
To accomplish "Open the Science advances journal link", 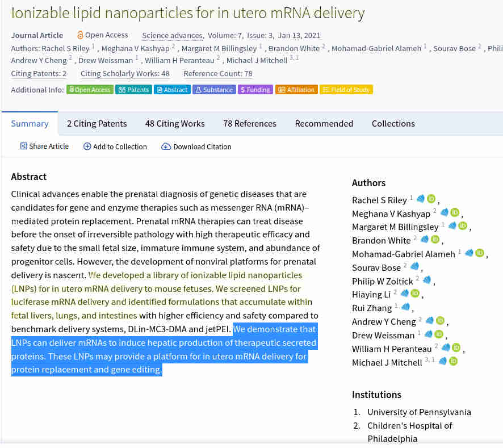I will 173,35.
